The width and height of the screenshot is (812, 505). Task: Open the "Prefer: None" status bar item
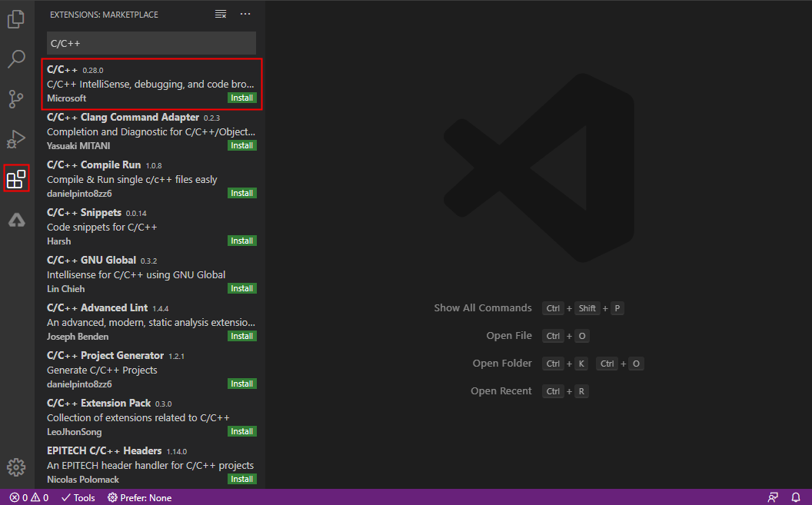(139, 497)
